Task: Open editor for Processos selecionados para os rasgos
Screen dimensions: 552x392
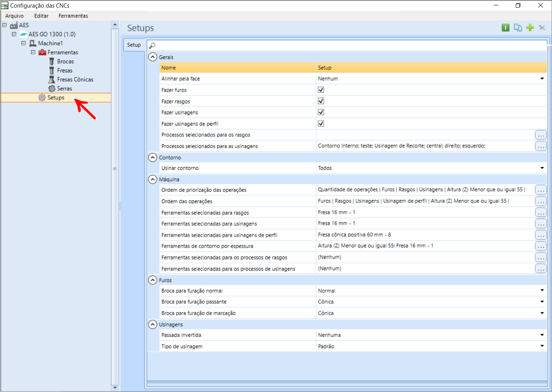Action: pos(541,135)
